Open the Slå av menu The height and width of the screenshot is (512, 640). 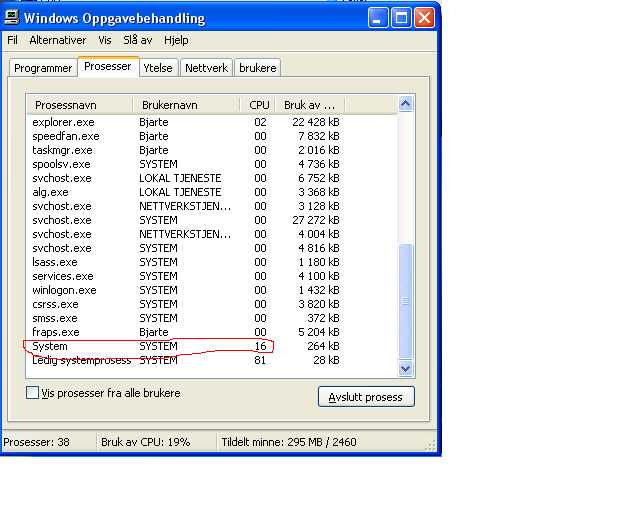(138, 40)
